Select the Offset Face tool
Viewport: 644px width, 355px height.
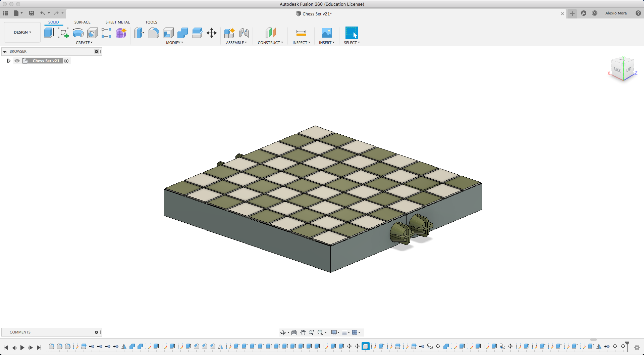(x=197, y=33)
